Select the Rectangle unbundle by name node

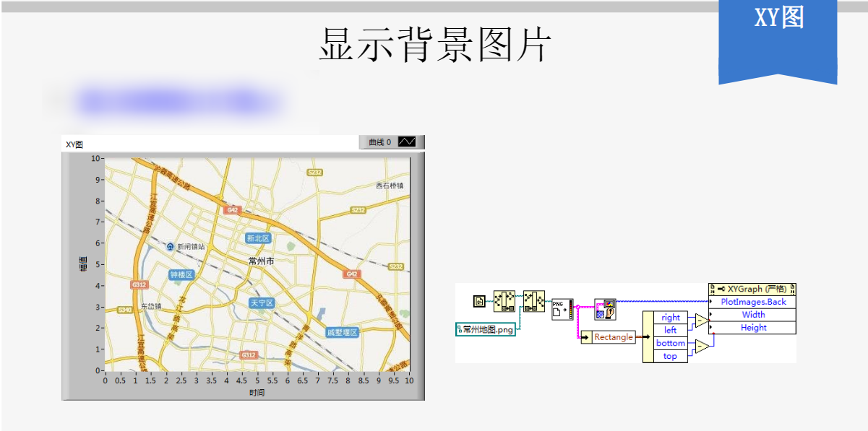tap(609, 337)
